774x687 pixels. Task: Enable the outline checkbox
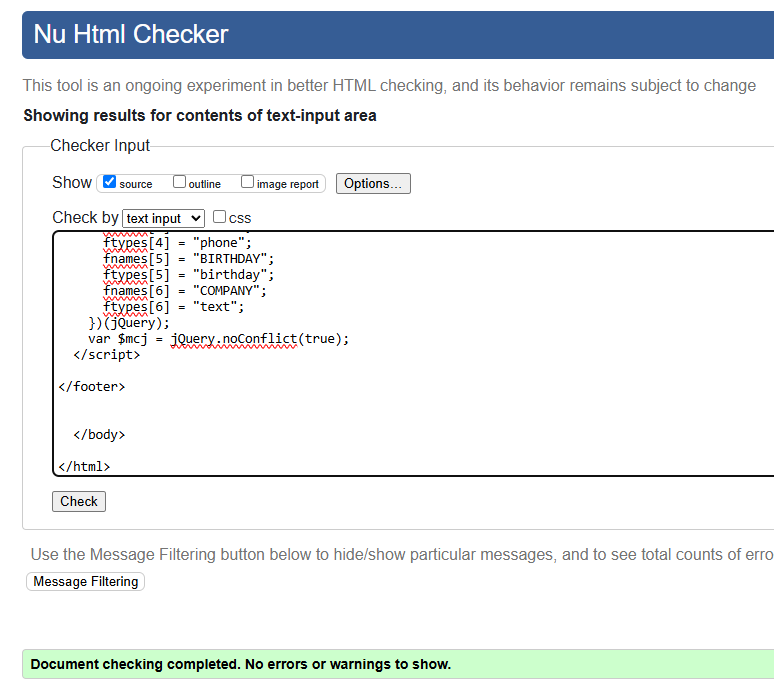pyautogui.click(x=179, y=182)
